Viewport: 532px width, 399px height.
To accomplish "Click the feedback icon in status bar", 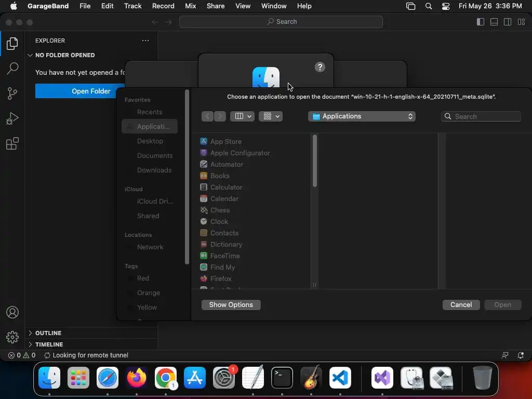I will click(505, 355).
